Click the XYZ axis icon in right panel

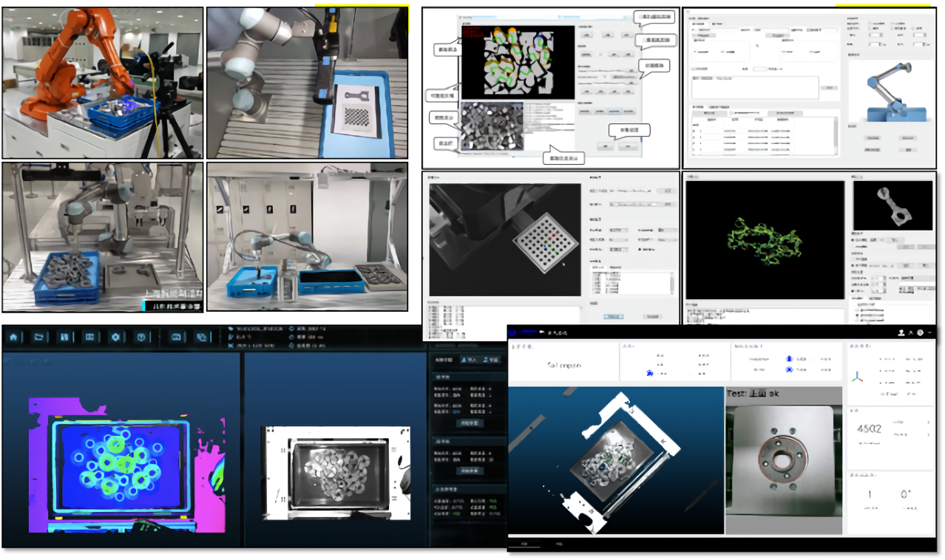click(x=857, y=377)
